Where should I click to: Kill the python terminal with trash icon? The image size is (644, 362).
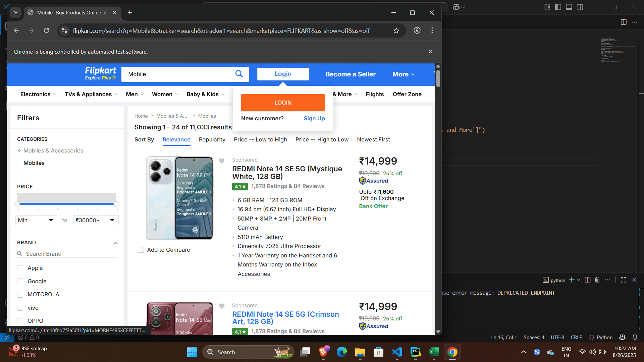597,280
